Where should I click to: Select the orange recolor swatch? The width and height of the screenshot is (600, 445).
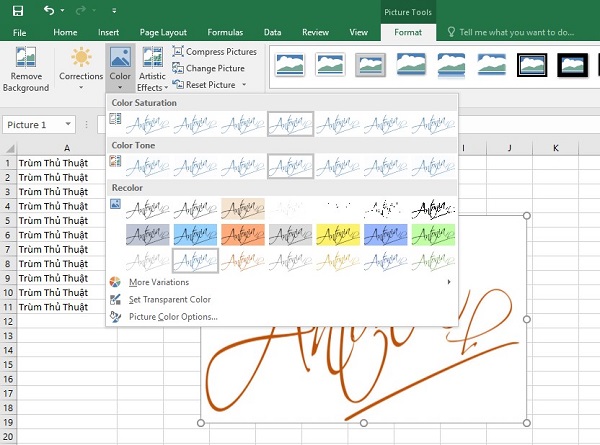tap(243, 235)
